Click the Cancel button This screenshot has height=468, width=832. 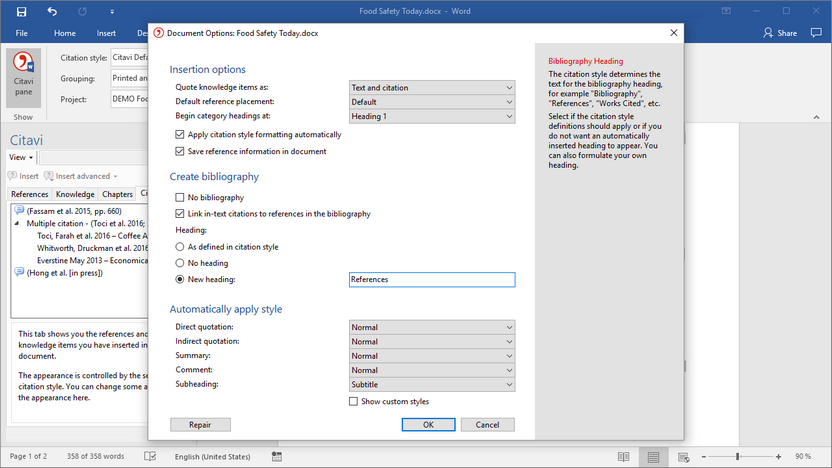click(x=487, y=424)
